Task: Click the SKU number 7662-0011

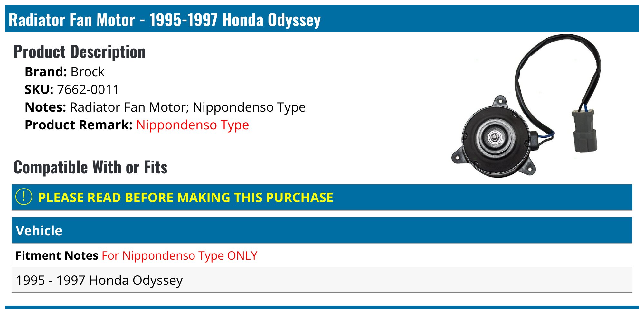Action: click(x=88, y=89)
